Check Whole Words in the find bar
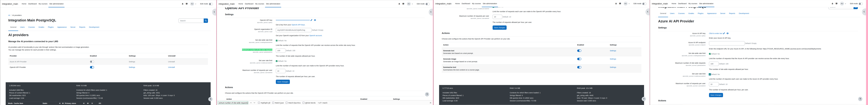This screenshot has width=868, height=105. 304,103
